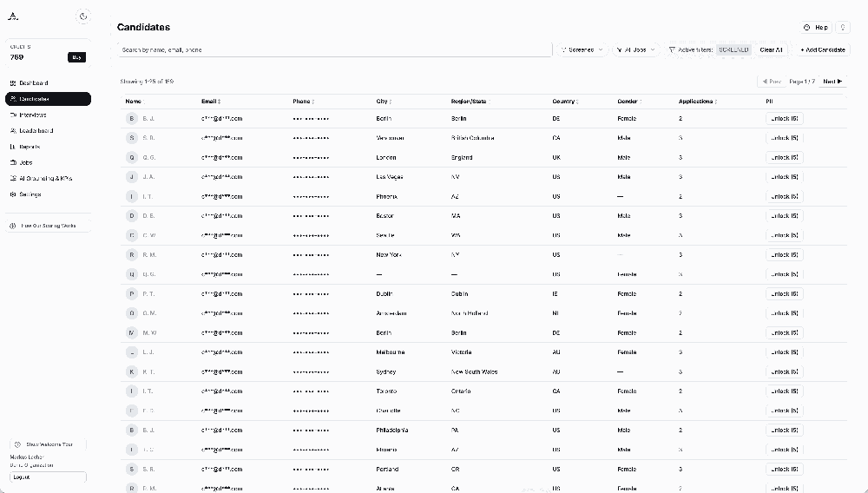
Task: Open Jobs from the sidebar
Action: pos(48,162)
